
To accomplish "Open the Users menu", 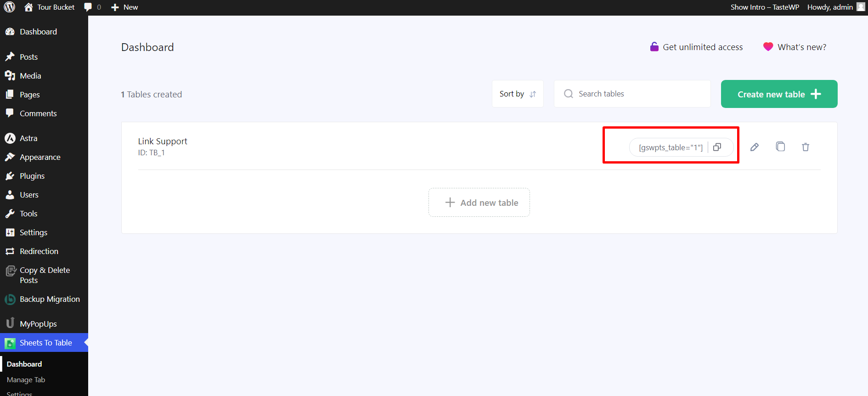I will pos(44,195).
